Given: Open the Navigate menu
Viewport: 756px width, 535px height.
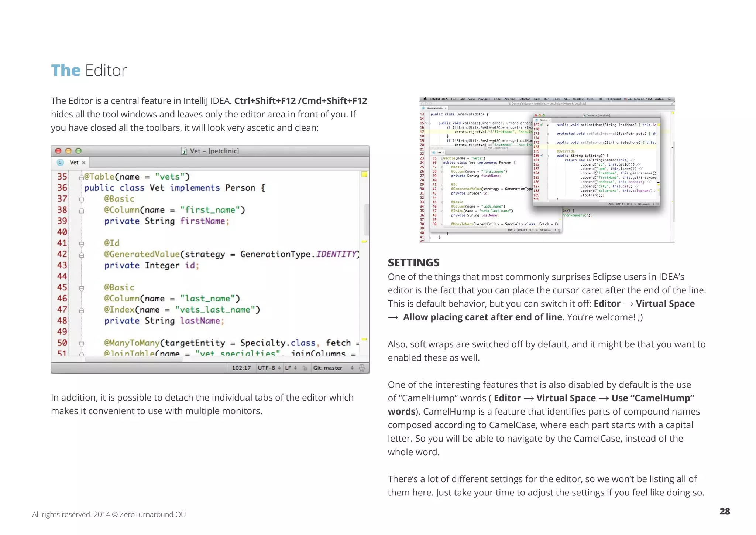Looking at the screenshot, I should coord(484,99).
